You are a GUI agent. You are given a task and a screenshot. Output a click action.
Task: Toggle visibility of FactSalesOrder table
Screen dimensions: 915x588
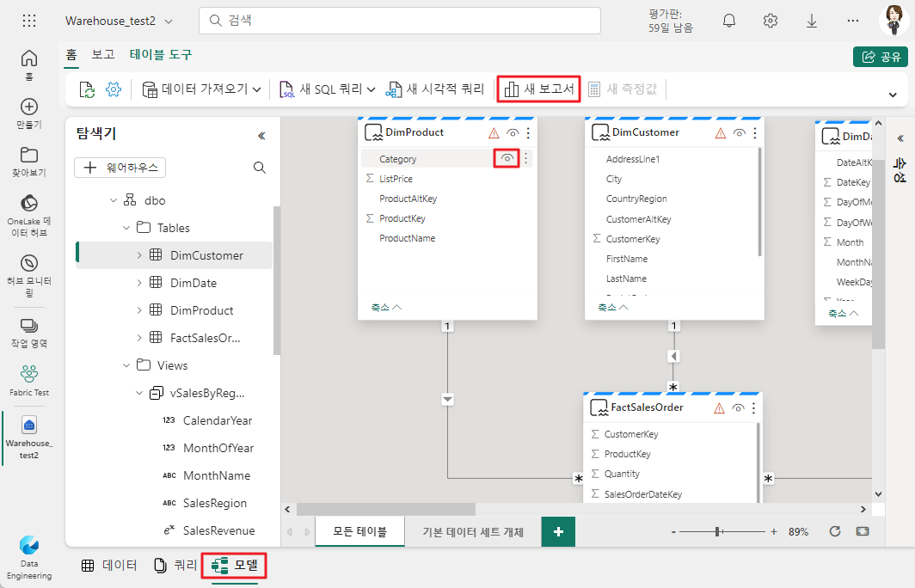pos(738,408)
